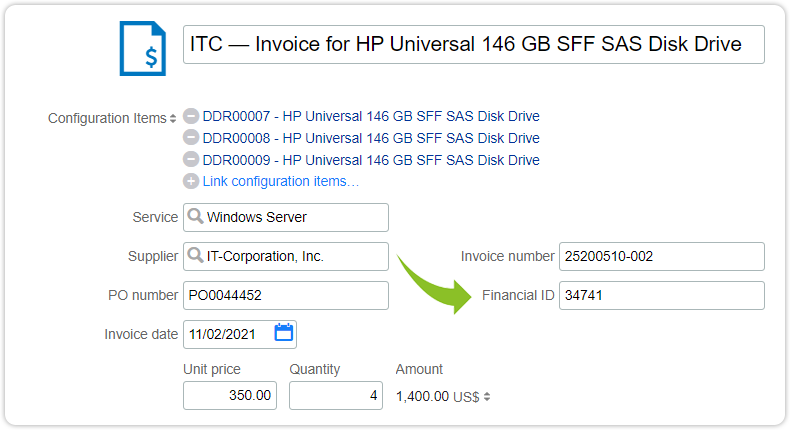
Task: Click the Unit price label
Action: point(212,370)
